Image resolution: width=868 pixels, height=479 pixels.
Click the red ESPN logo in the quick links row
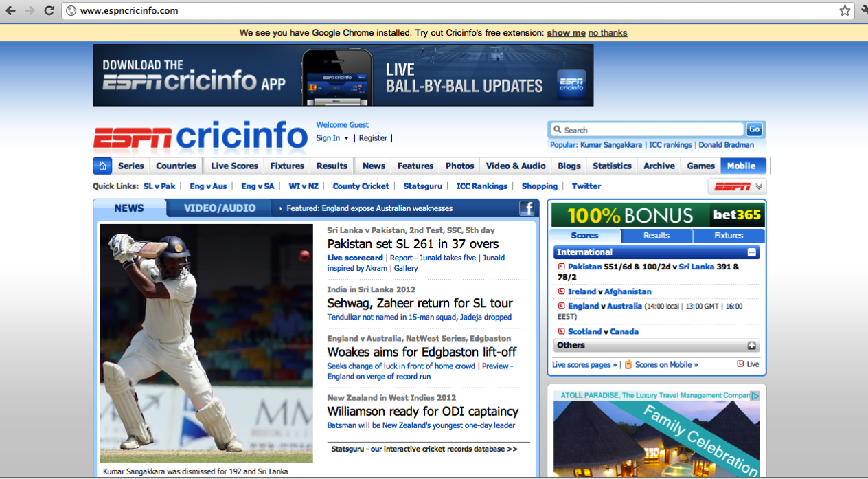coord(732,186)
